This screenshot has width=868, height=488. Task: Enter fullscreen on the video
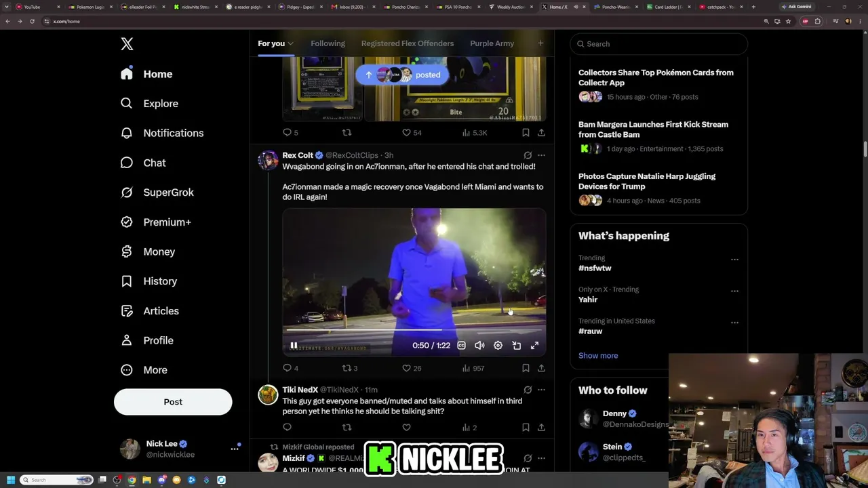tap(534, 346)
